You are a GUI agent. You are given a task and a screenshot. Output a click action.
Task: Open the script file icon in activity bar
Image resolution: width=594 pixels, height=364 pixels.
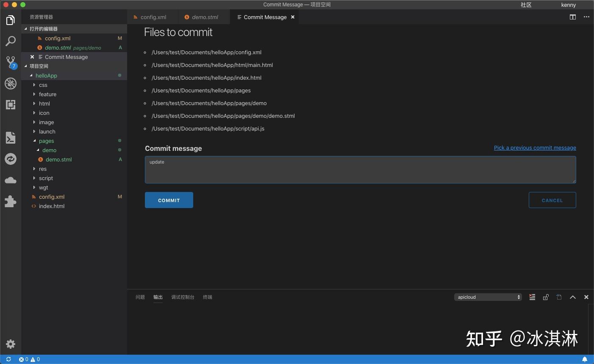[x=11, y=138]
